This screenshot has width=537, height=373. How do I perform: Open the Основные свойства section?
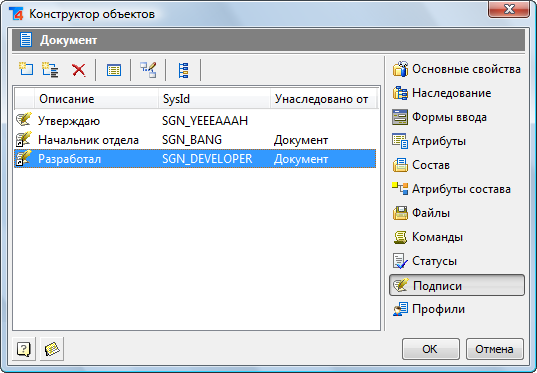457,69
